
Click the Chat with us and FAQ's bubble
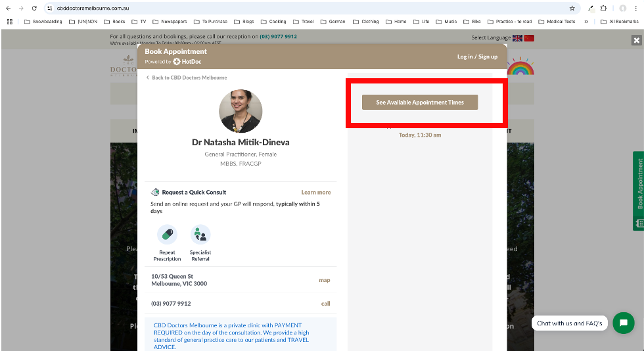coord(570,323)
